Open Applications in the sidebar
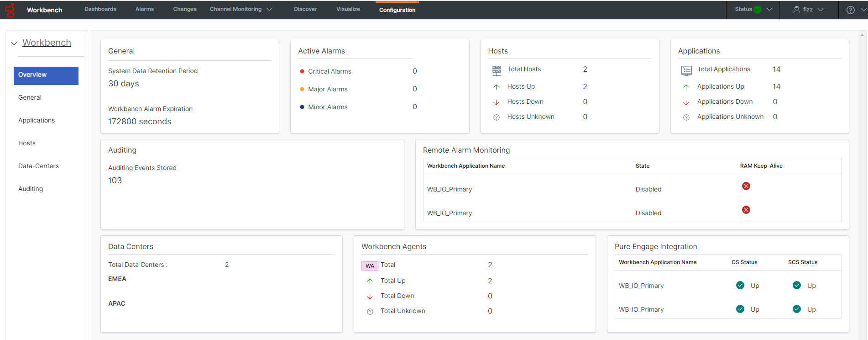 click(x=37, y=120)
